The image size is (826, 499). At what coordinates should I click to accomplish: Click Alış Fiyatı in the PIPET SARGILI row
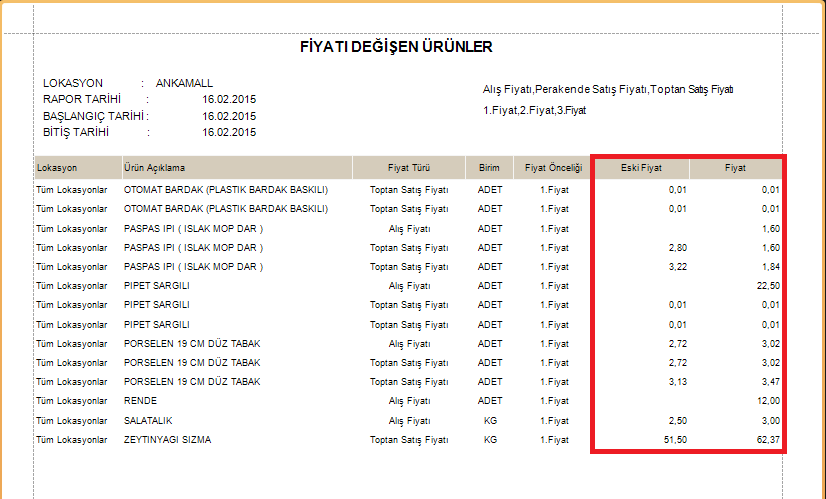(x=409, y=286)
